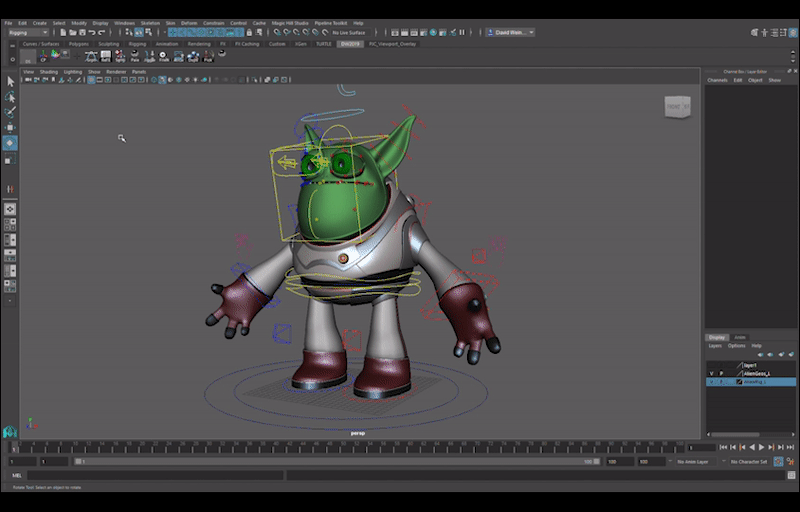Toggle visibility V of AlienGeos_L layer
Image resolution: width=800 pixels, height=512 pixels.
click(711, 374)
